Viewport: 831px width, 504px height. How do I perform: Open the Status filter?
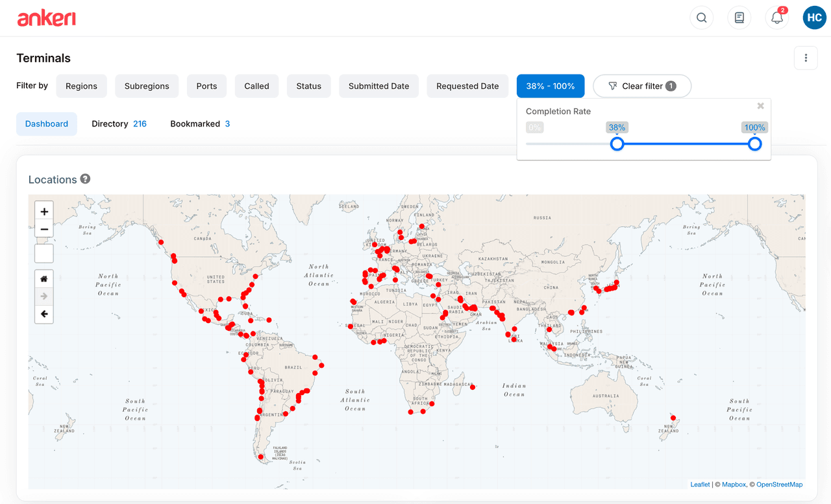pos(308,86)
